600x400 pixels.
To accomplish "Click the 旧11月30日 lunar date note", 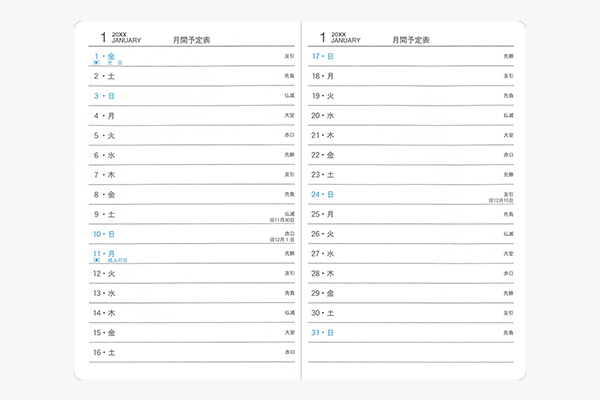I will pyautogui.click(x=282, y=220).
